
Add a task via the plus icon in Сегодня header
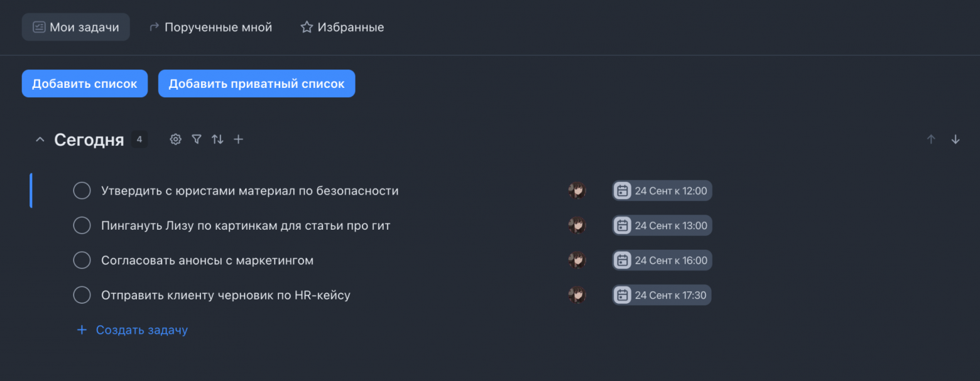tap(239, 139)
